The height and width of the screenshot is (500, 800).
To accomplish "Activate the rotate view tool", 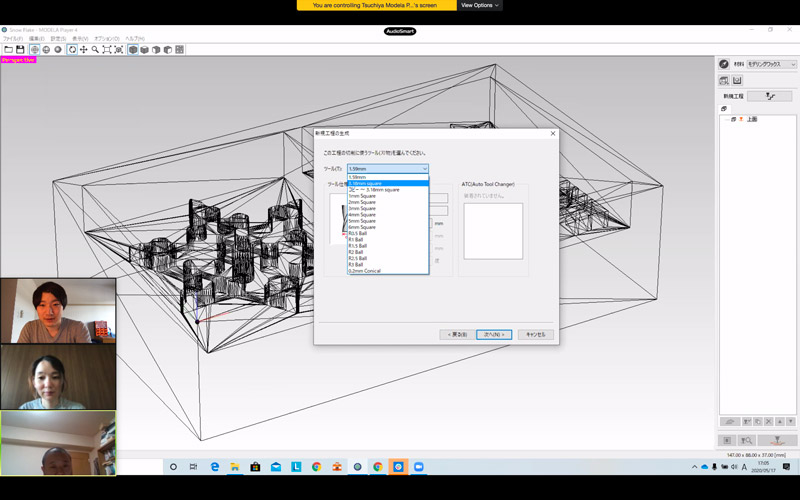I will tap(72, 49).
